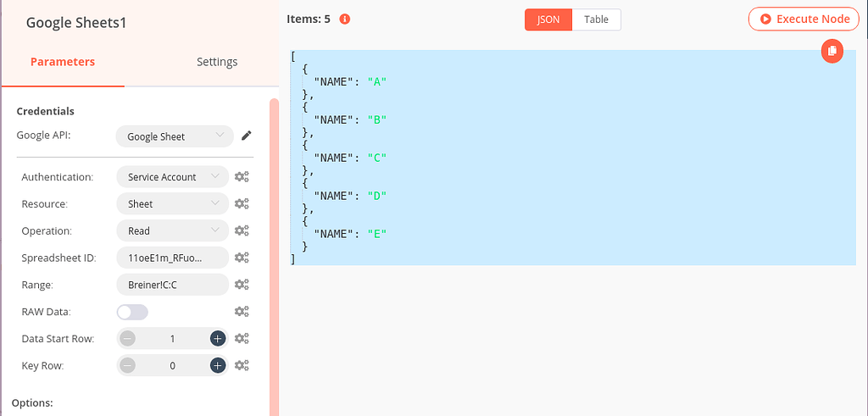Expand the Operation dropdown showing Read

pos(173,230)
